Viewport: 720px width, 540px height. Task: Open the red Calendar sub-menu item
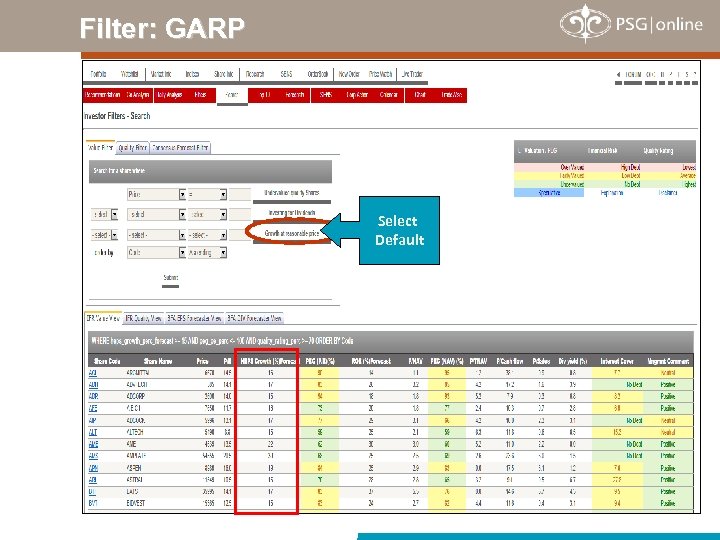pos(388,95)
